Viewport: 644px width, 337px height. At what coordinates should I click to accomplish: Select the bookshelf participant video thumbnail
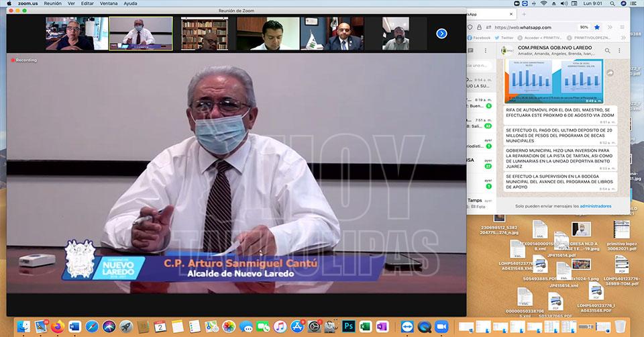[x=205, y=34]
